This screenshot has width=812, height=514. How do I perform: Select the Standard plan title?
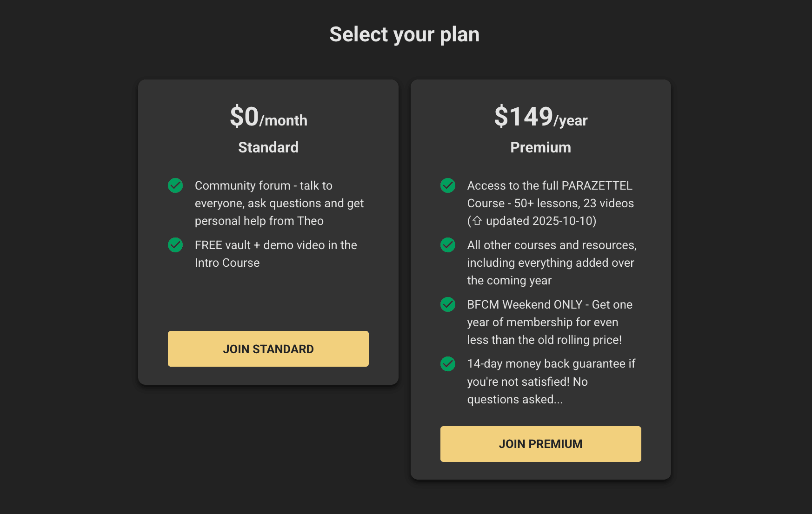[268, 147]
